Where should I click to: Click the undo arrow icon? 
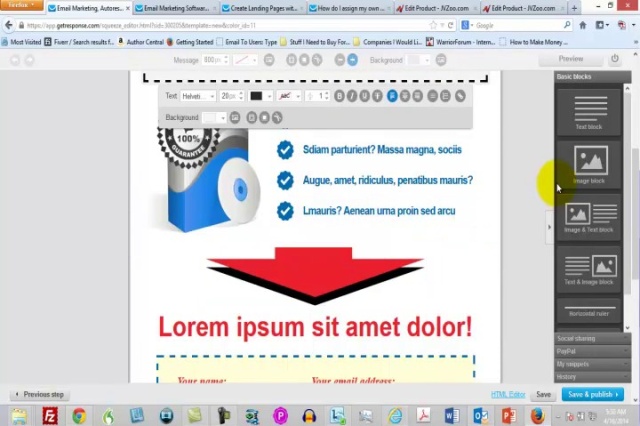(15, 60)
